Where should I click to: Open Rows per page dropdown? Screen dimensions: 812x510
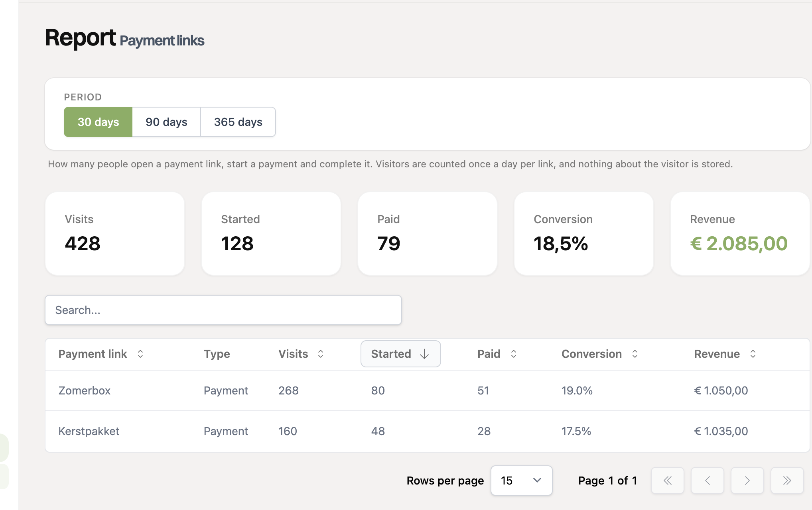pyautogui.click(x=521, y=481)
